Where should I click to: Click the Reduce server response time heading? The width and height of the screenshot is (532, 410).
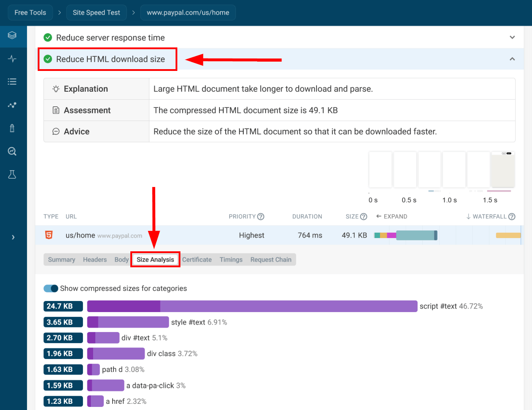(110, 38)
